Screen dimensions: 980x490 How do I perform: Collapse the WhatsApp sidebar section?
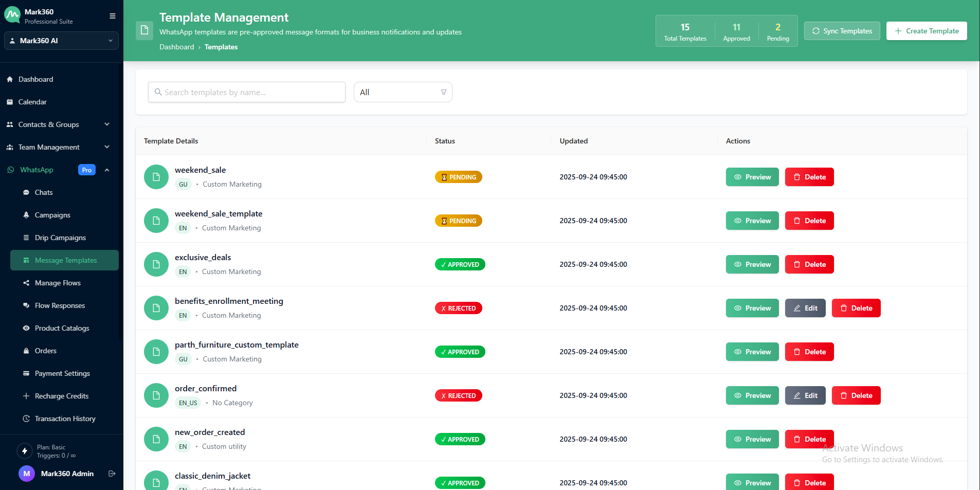pos(107,170)
